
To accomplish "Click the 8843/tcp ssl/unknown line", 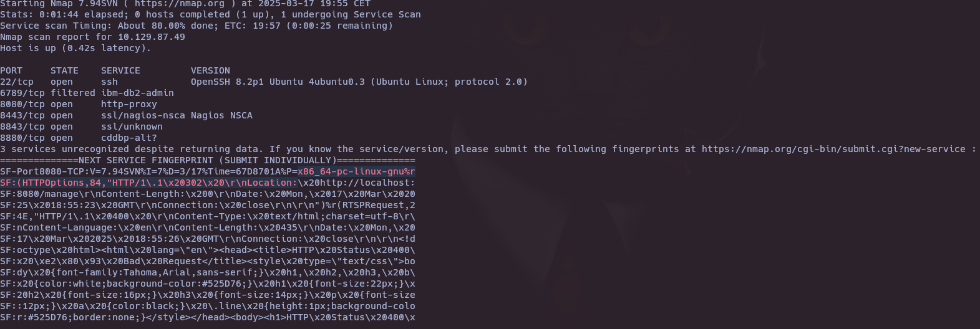I will pos(81,126).
